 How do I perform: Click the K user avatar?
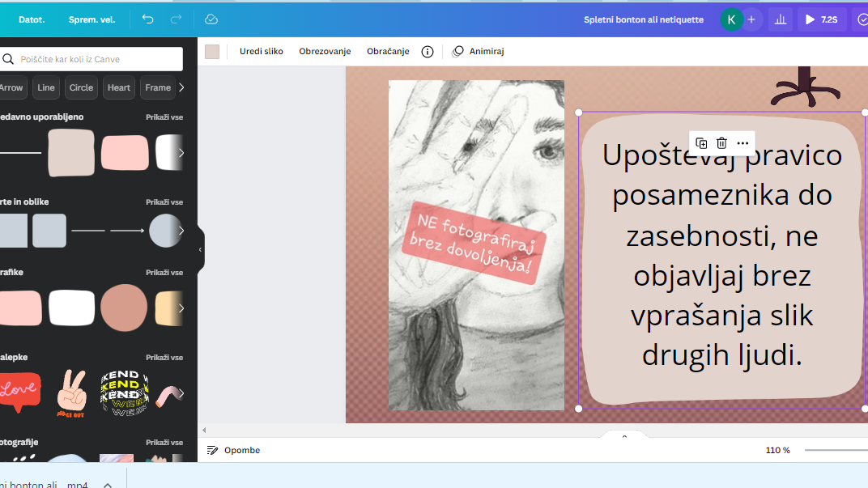coord(731,20)
